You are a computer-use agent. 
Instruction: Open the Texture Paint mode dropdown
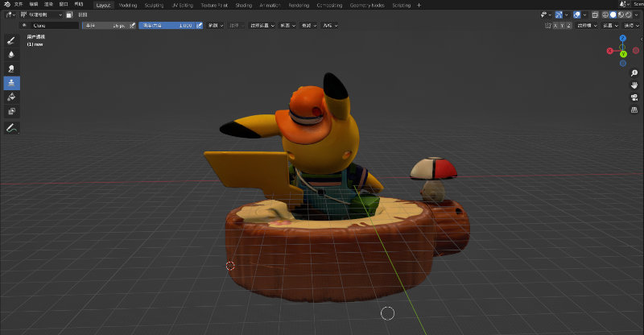point(41,14)
